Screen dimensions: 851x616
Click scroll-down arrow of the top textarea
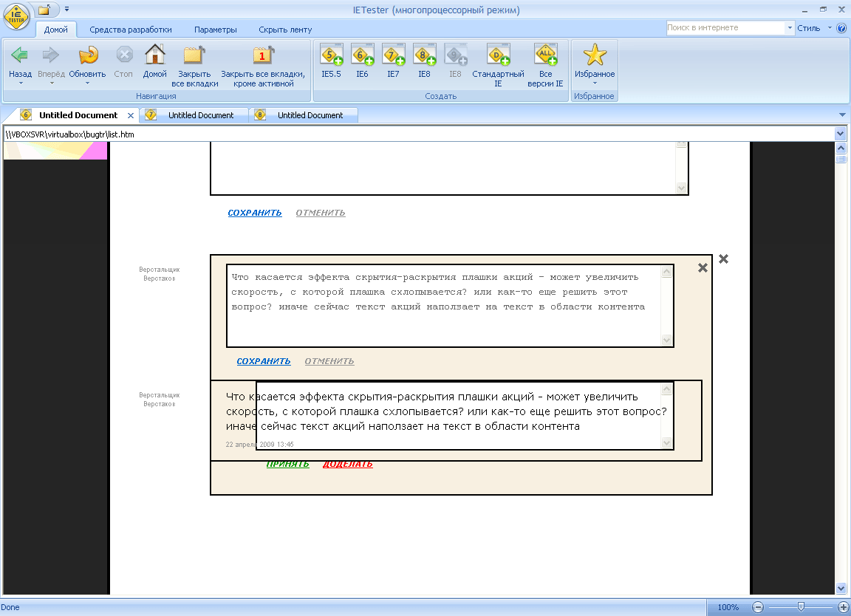[682, 188]
